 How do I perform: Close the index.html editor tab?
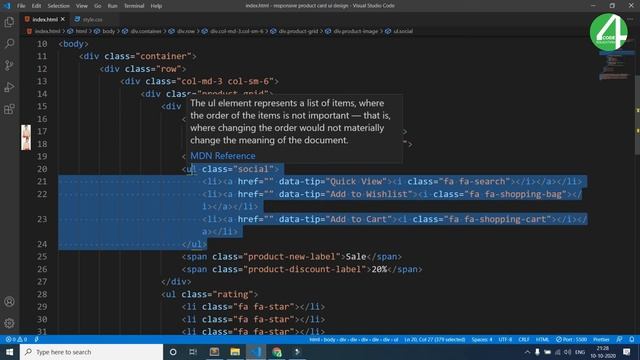click(x=63, y=19)
